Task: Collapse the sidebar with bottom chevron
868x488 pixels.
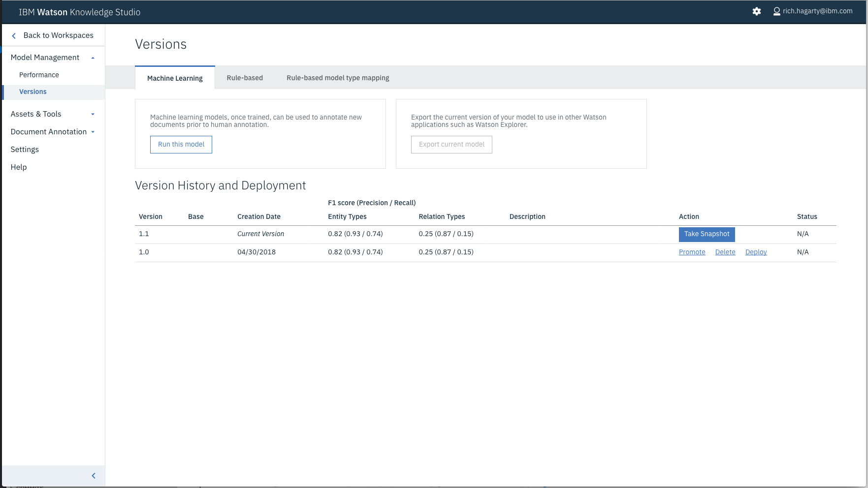Action: [94, 476]
